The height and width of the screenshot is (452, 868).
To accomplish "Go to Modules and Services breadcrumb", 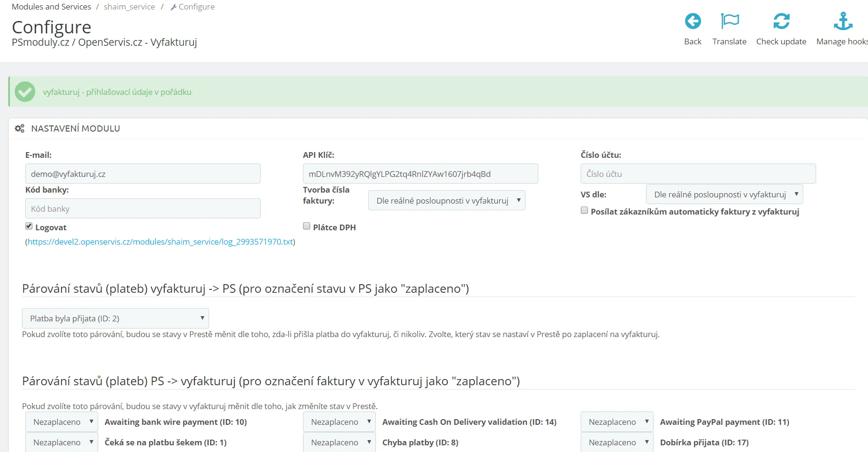I will click(51, 7).
